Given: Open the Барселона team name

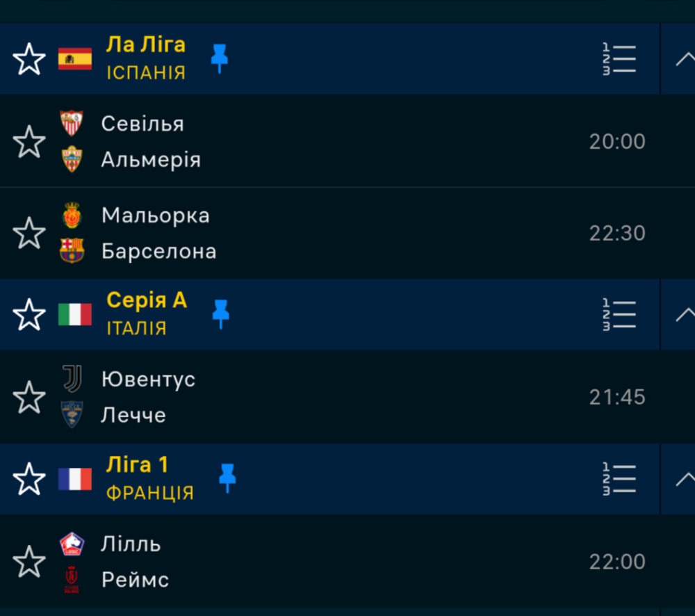Looking at the screenshot, I should [x=158, y=252].
